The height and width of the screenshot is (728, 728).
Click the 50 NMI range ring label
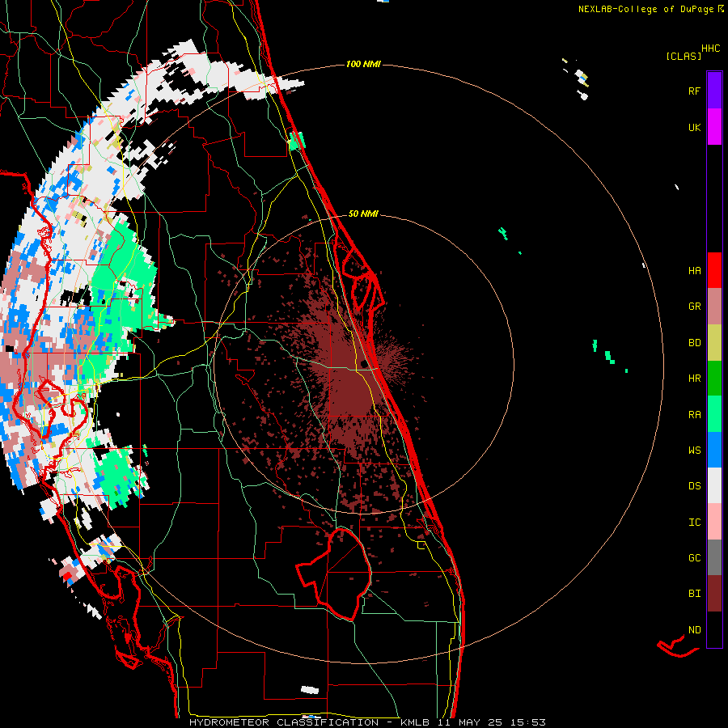pos(363,214)
